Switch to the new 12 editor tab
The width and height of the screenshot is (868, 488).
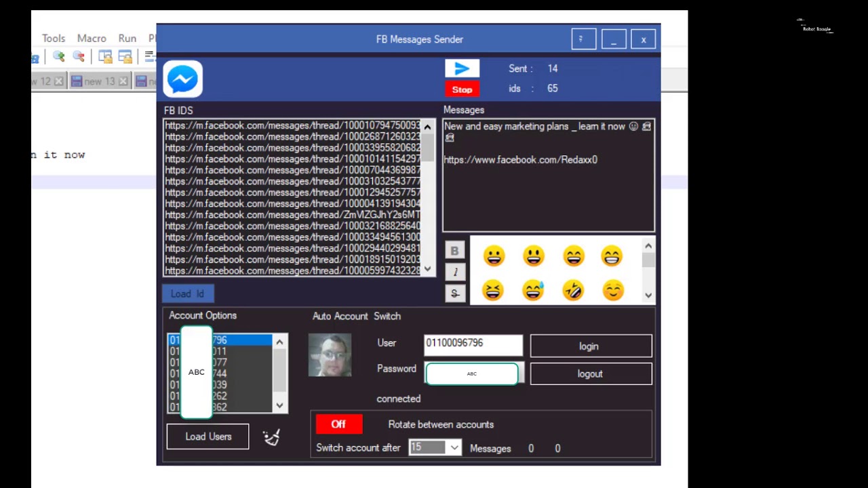tap(48, 81)
